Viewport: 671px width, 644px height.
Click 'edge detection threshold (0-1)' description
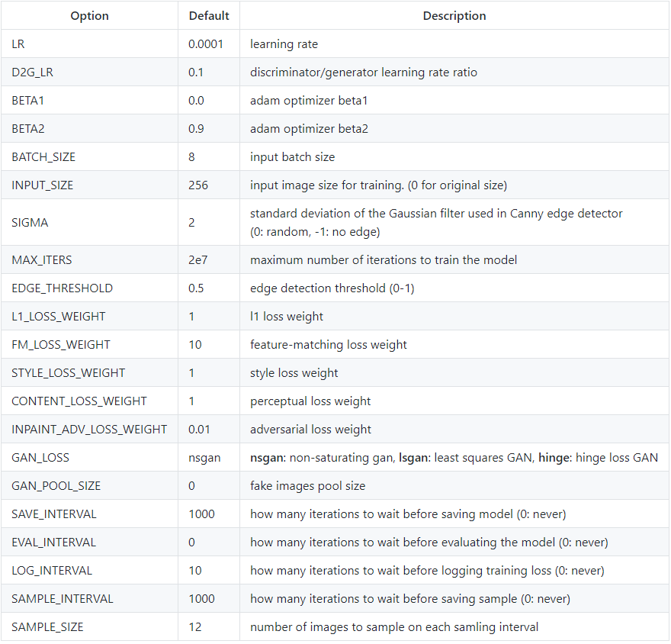(x=332, y=288)
